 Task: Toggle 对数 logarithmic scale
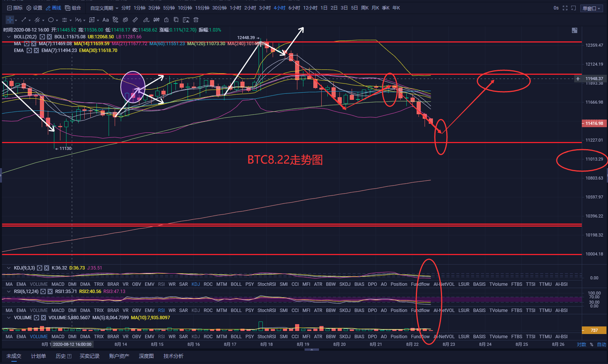pyautogui.click(x=582, y=345)
